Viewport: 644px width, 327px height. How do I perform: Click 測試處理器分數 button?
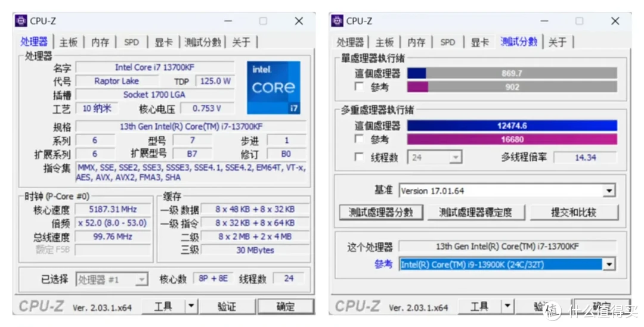tap(380, 212)
